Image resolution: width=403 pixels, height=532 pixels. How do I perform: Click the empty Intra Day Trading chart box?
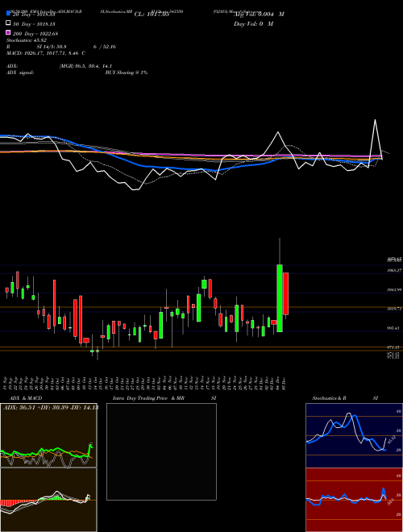click(161, 451)
